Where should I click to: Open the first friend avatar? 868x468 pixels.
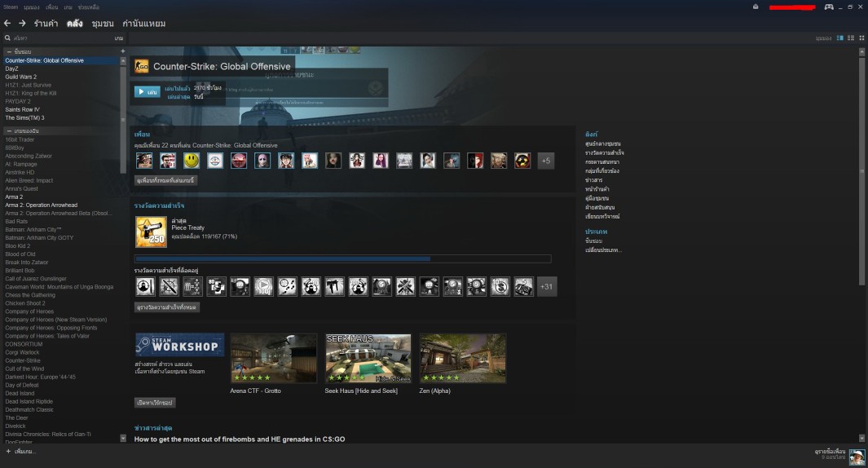144,161
